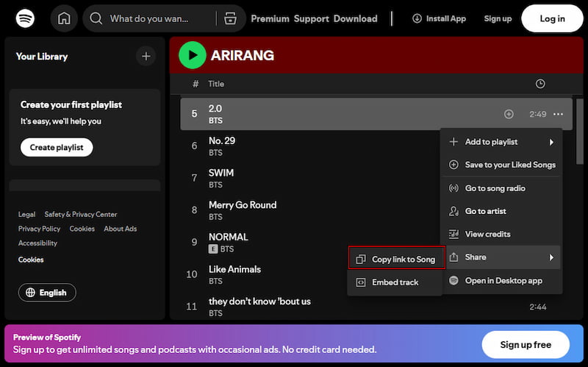Choose Save to your Liked Songs
This screenshot has height=367, width=588.
[501, 165]
